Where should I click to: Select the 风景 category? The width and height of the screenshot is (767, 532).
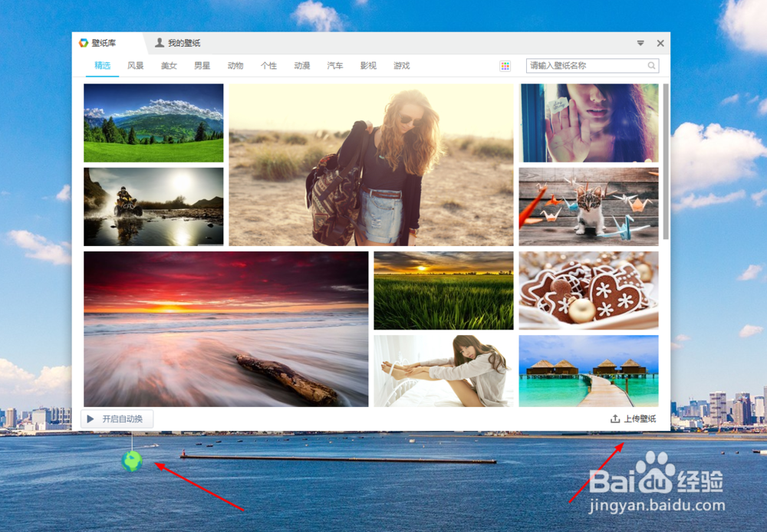pos(136,65)
